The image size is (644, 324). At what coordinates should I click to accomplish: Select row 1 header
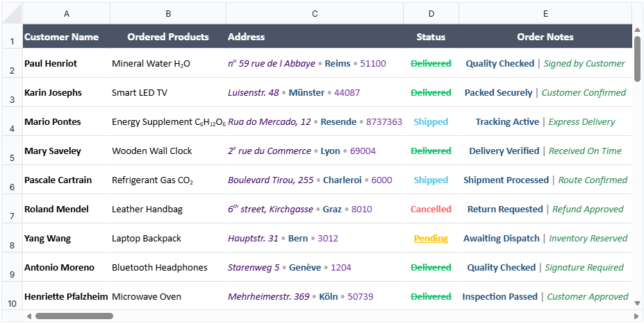tap(13, 37)
